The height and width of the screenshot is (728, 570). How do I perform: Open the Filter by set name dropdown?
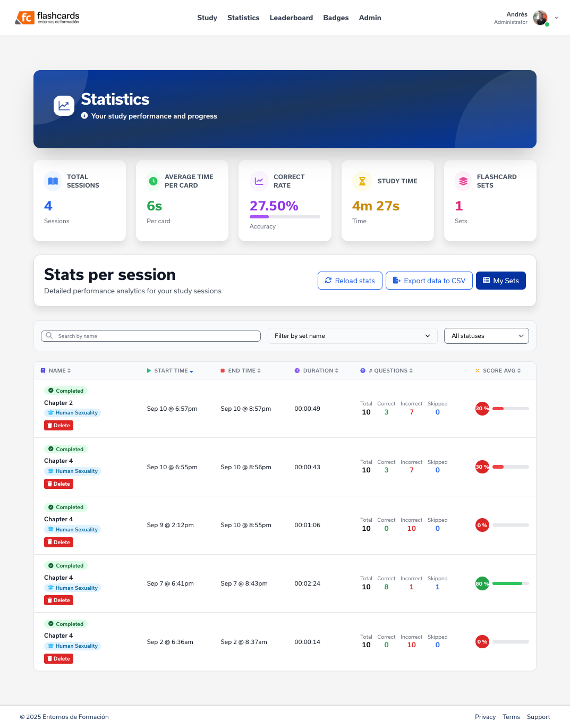point(352,336)
